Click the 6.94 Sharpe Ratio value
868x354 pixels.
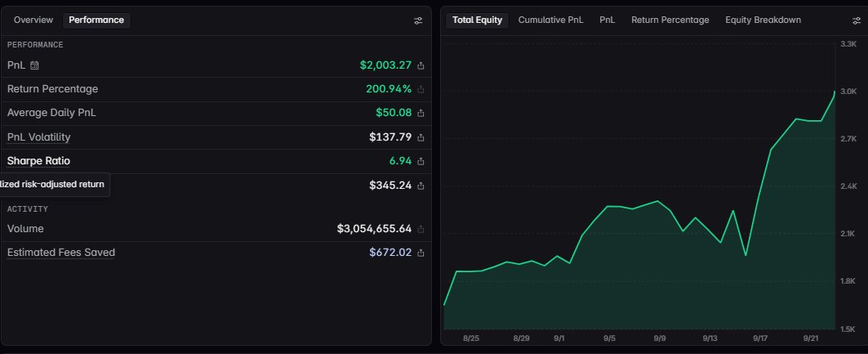pyautogui.click(x=401, y=161)
